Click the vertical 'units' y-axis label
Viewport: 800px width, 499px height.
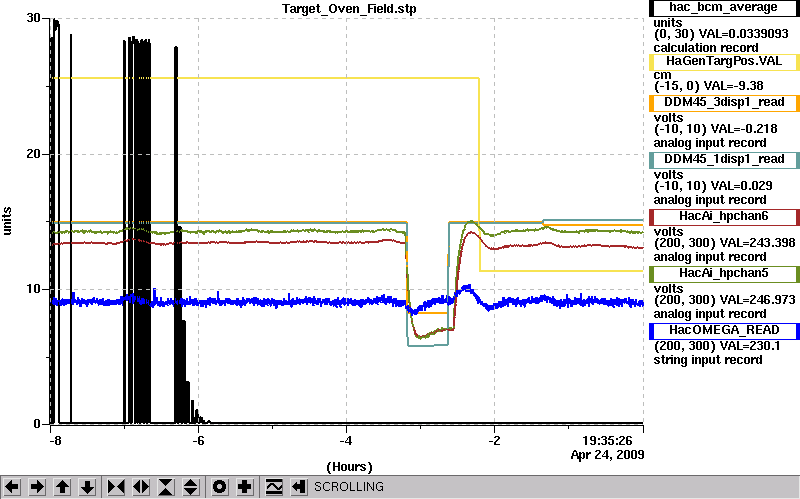click(7, 221)
